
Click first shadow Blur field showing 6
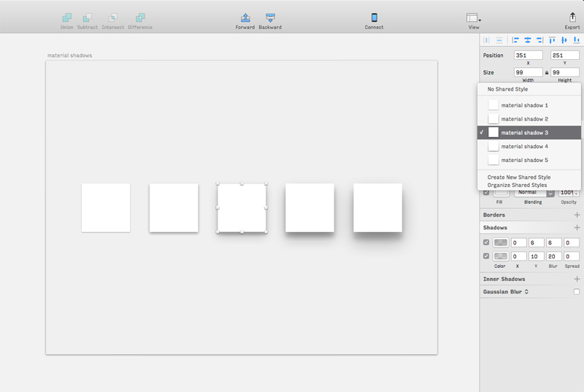click(x=554, y=243)
